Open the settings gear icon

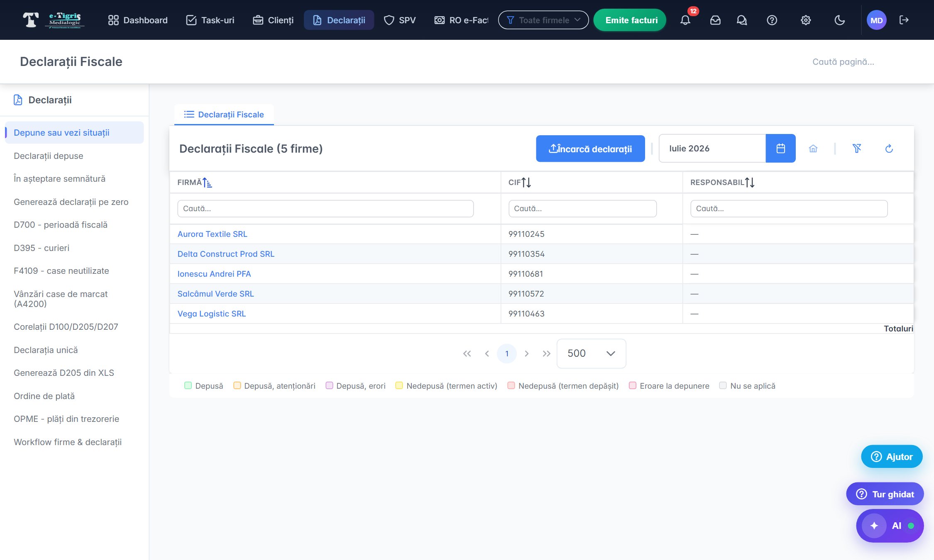pos(806,20)
